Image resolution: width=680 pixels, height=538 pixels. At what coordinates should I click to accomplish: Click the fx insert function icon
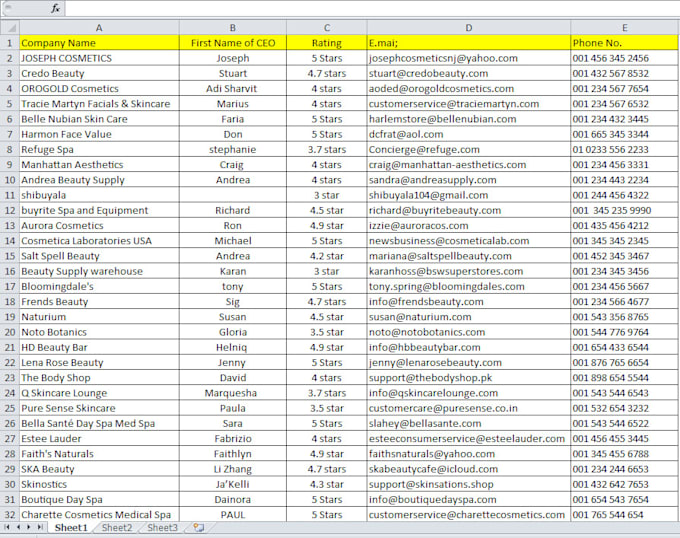click(55, 8)
